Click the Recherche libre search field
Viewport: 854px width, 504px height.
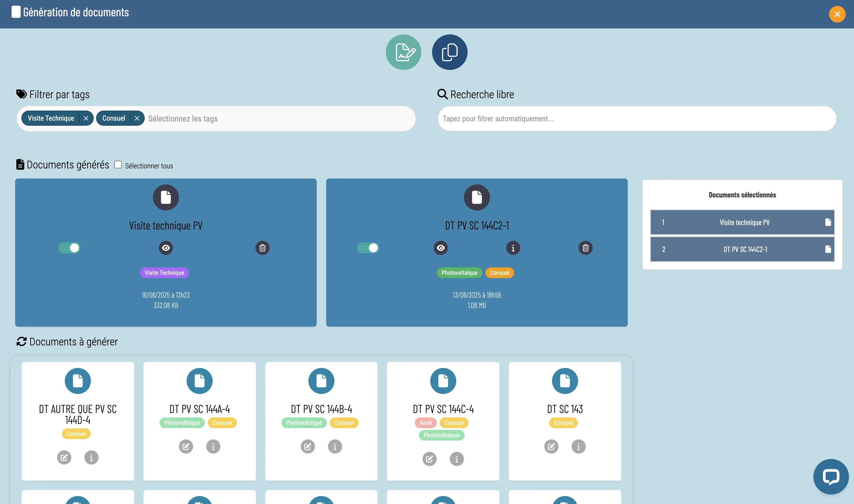point(637,119)
